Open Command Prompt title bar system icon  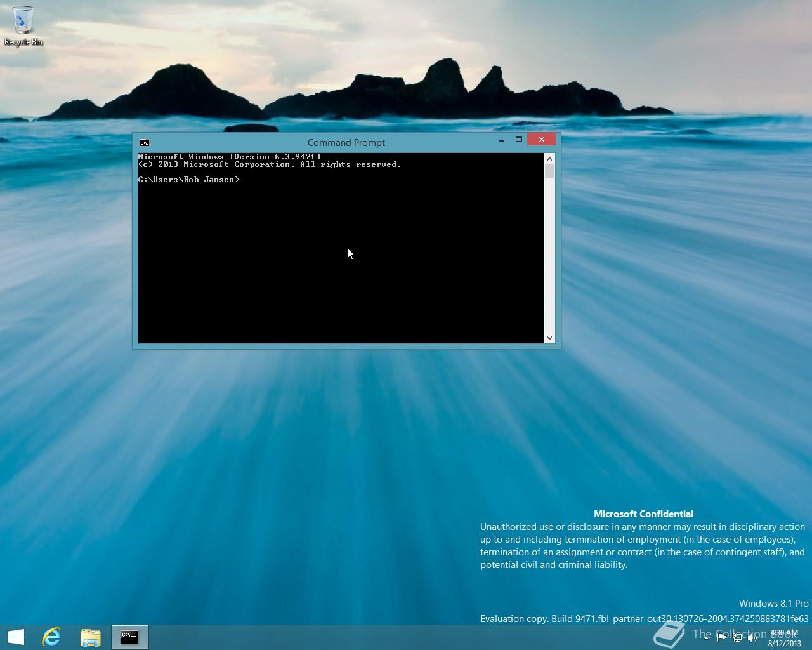[145, 143]
